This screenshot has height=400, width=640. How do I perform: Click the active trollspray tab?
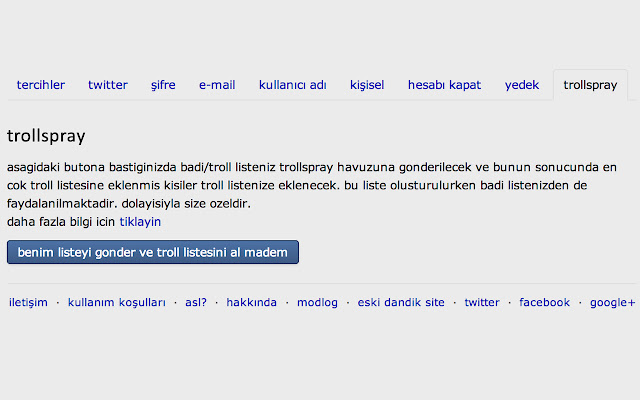pyautogui.click(x=590, y=85)
